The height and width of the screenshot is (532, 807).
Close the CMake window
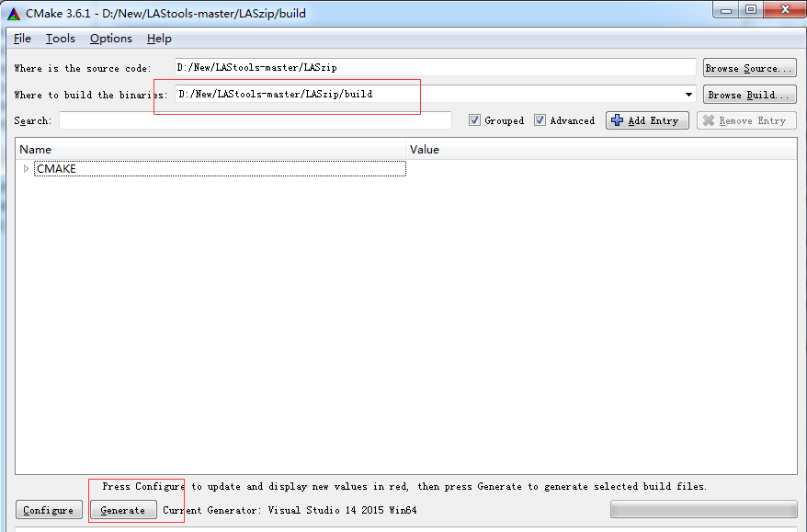tap(785, 10)
